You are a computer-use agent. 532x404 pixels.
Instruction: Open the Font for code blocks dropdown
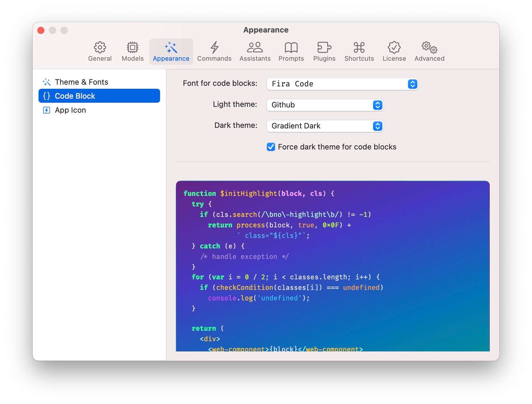pos(342,84)
